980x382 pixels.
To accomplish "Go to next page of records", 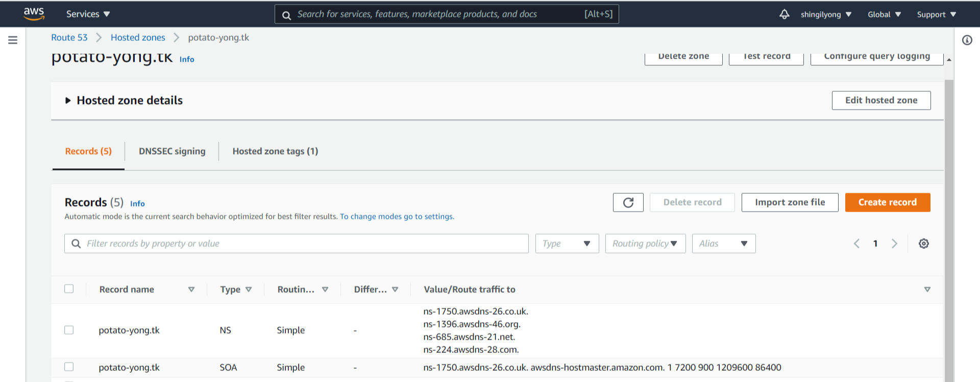I will click(894, 244).
